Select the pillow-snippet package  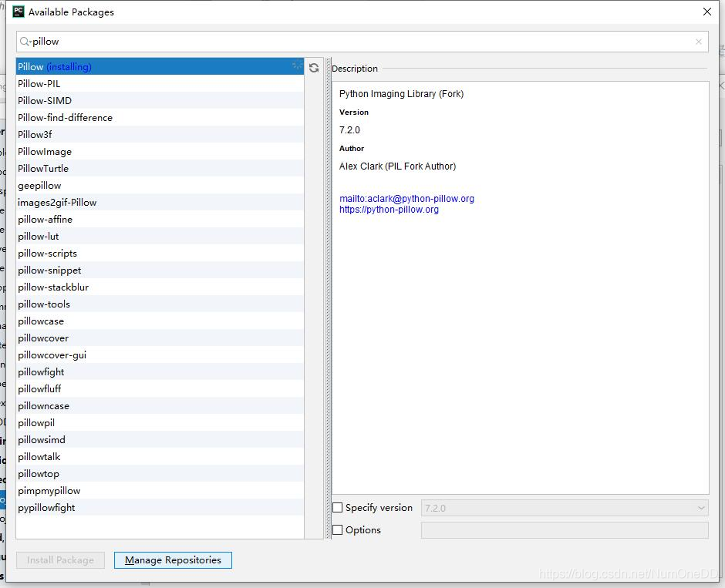pos(160,270)
